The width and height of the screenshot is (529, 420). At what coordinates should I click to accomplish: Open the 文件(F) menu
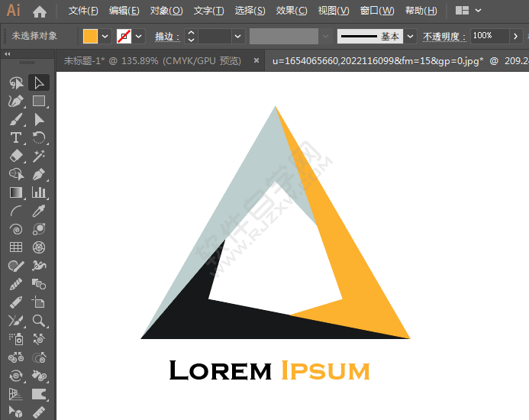[83, 11]
